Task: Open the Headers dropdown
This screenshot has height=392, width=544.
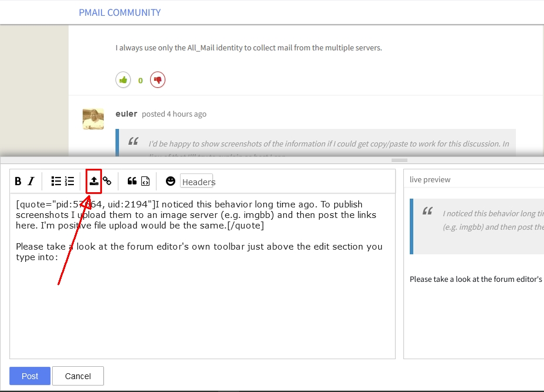Action: click(198, 182)
